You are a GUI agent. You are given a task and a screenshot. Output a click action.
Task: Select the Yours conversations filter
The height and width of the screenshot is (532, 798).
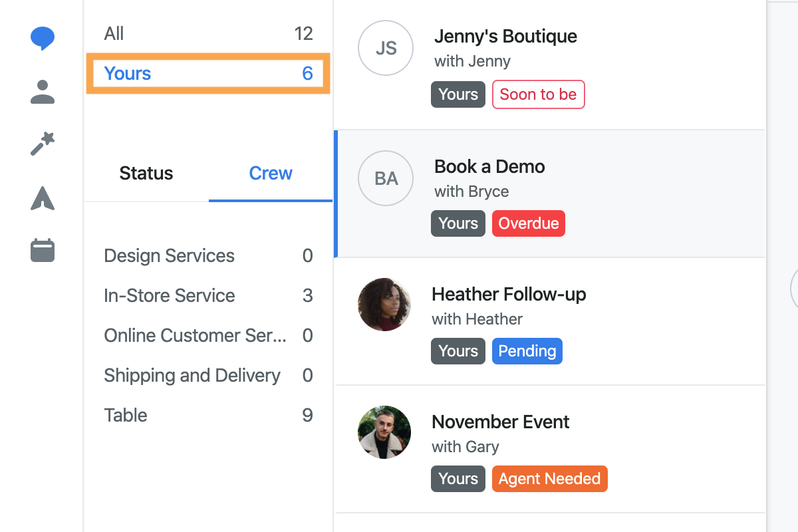click(x=208, y=74)
